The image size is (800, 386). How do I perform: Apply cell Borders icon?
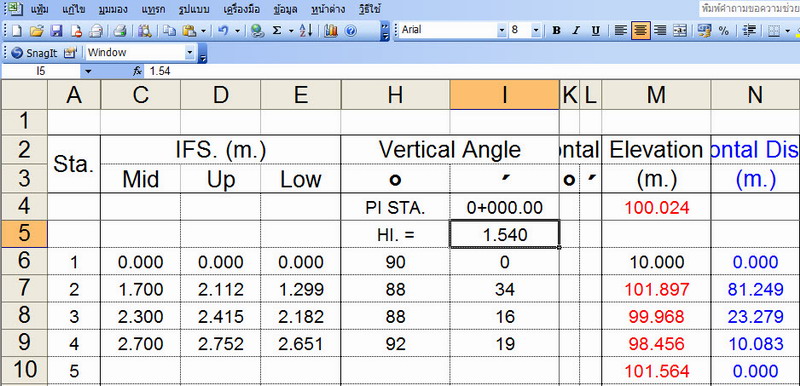773,31
